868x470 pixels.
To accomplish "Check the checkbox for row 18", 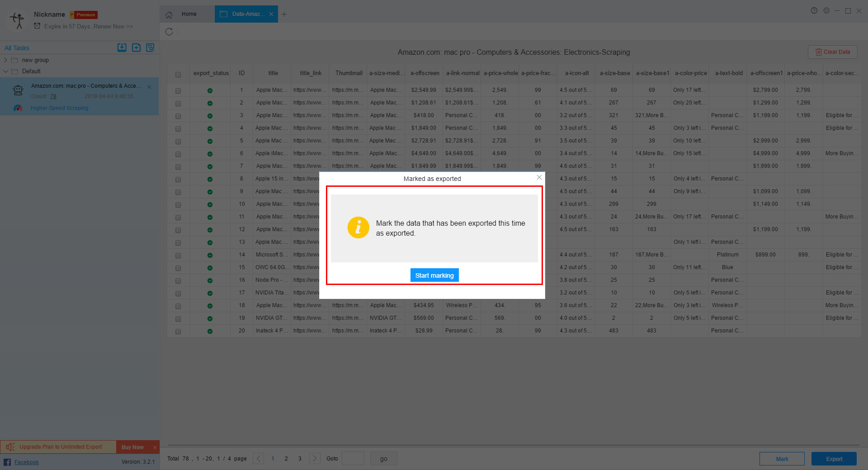I will 178,306.
